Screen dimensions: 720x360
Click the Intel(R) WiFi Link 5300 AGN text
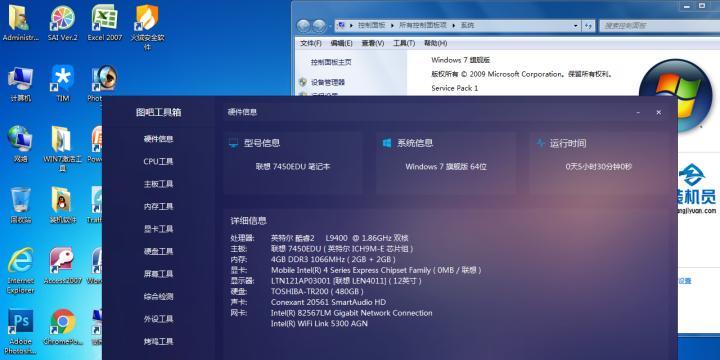[x=319, y=324]
